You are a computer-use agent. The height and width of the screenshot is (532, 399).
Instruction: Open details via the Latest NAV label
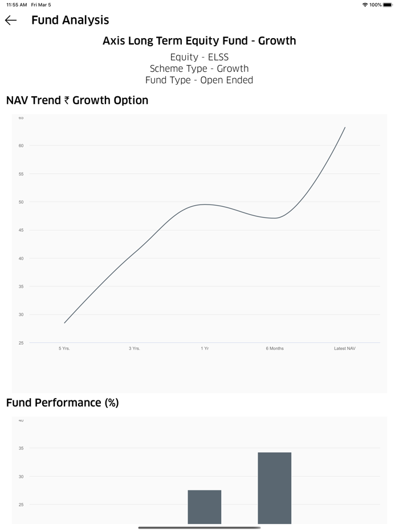[345, 348]
